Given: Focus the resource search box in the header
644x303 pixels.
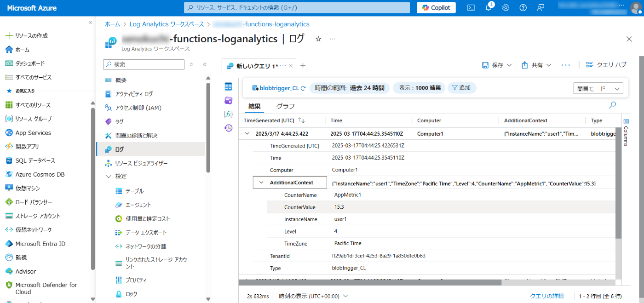Looking at the screenshot, I should [x=297, y=7].
